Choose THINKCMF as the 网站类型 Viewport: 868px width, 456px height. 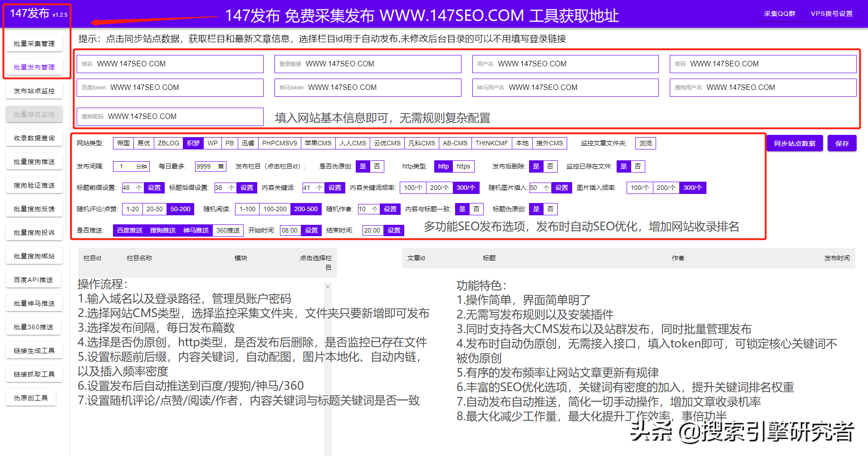pos(491,143)
